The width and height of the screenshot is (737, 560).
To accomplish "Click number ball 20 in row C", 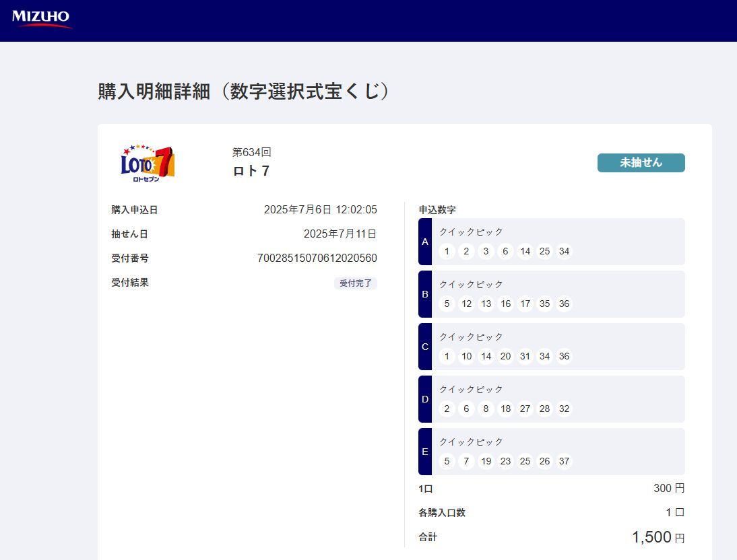I will tap(506, 356).
